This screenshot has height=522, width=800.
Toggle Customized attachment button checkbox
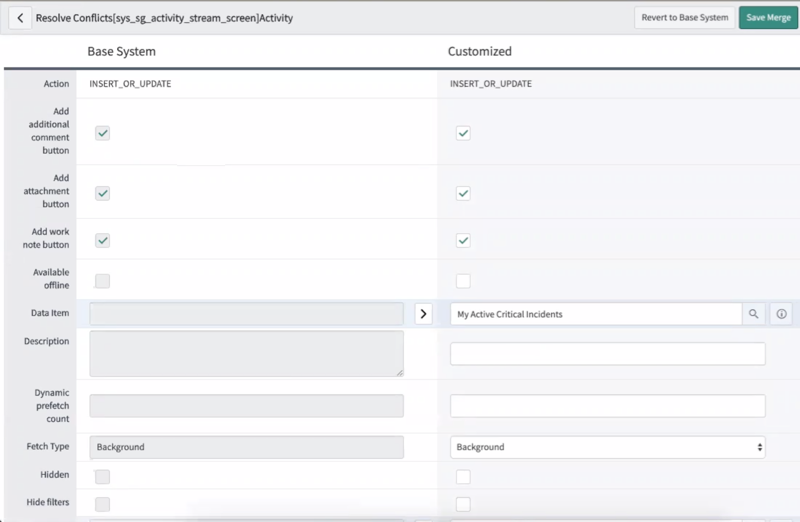(x=463, y=193)
